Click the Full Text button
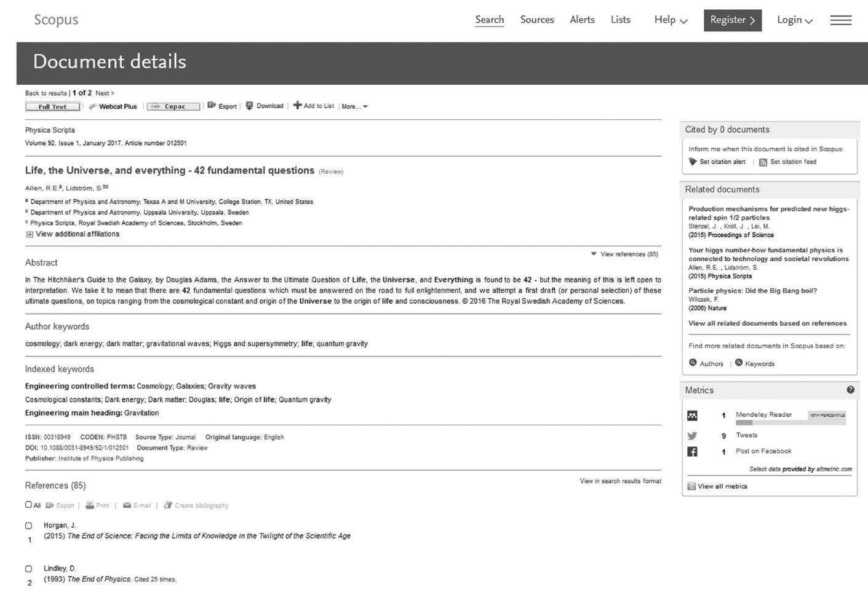The width and height of the screenshot is (868, 592). 52,106
